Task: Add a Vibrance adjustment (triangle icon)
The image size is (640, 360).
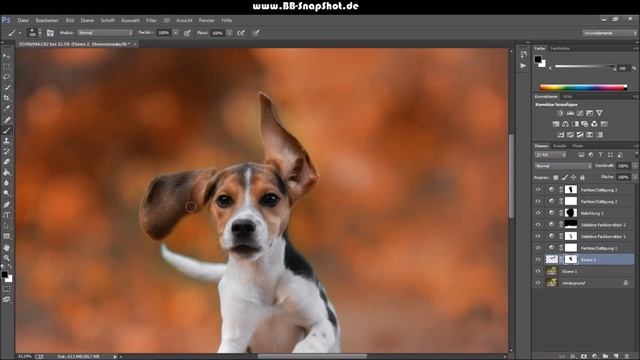Action: pyautogui.click(x=599, y=113)
